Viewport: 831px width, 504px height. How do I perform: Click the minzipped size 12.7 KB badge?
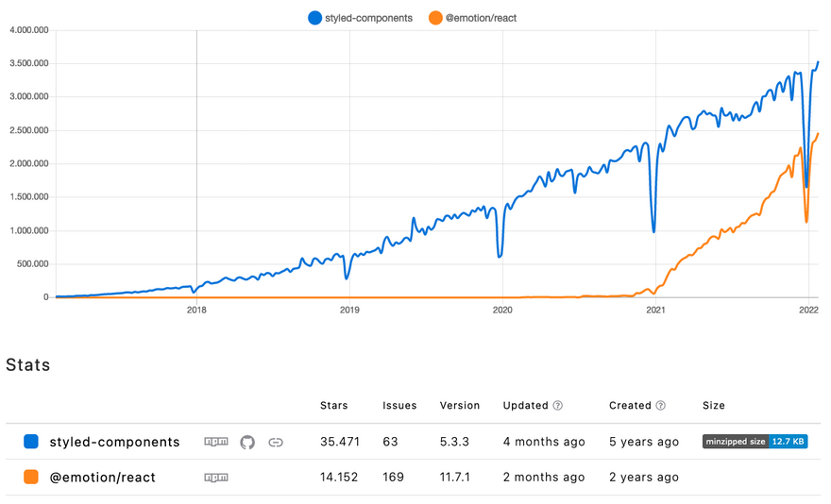pos(755,442)
